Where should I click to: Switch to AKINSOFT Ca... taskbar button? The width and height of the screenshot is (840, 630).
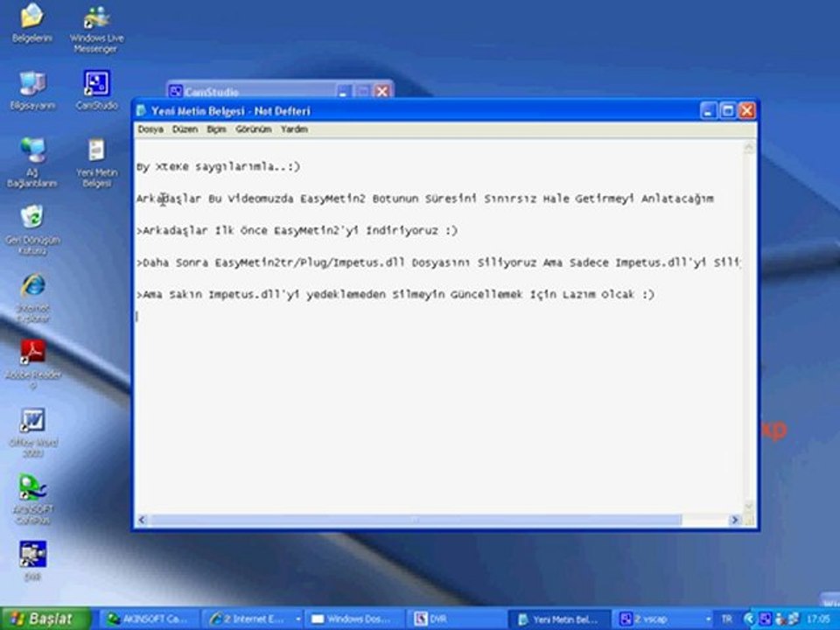[150, 619]
